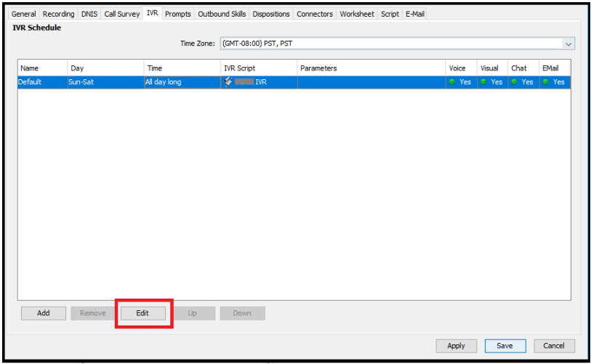Select the IVR tab

(x=152, y=13)
